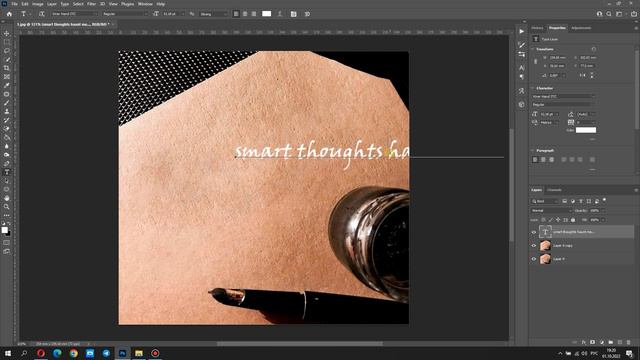Open font family dropdown in options bar
This screenshot has height=360, width=640.
pos(75,14)
